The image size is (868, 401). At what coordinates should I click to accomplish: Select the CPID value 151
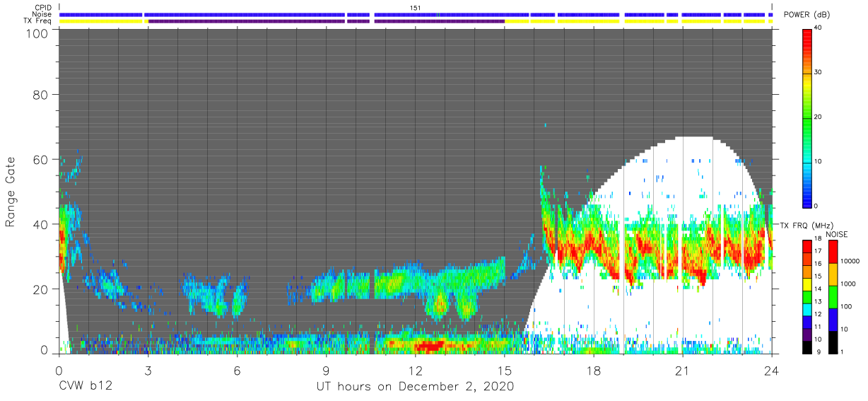coord(416,7)
